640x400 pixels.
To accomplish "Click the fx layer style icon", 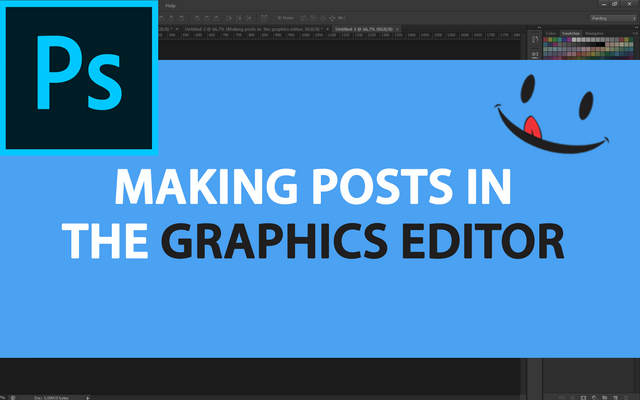I will [573, 398].
